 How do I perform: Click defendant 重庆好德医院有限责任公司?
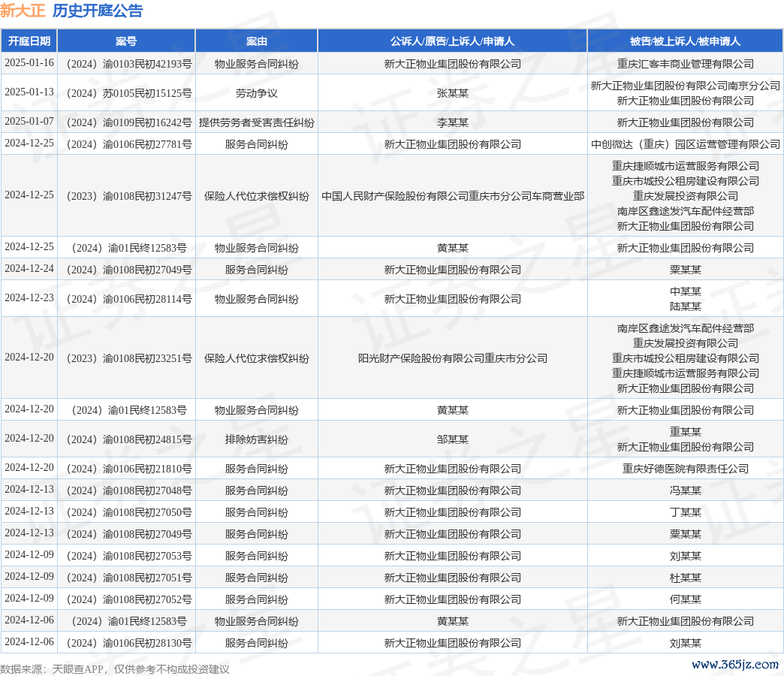click(685, 469)
